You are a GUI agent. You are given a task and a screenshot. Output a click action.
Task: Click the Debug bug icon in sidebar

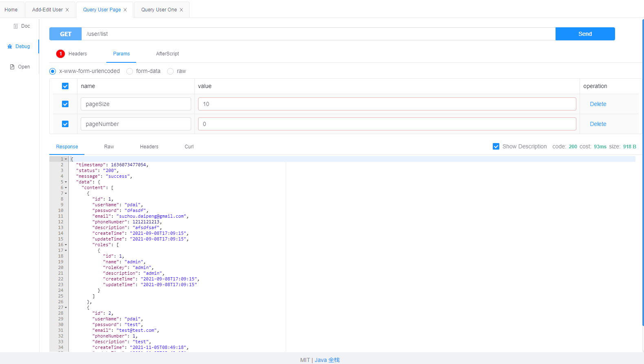(x=10, y=46)
